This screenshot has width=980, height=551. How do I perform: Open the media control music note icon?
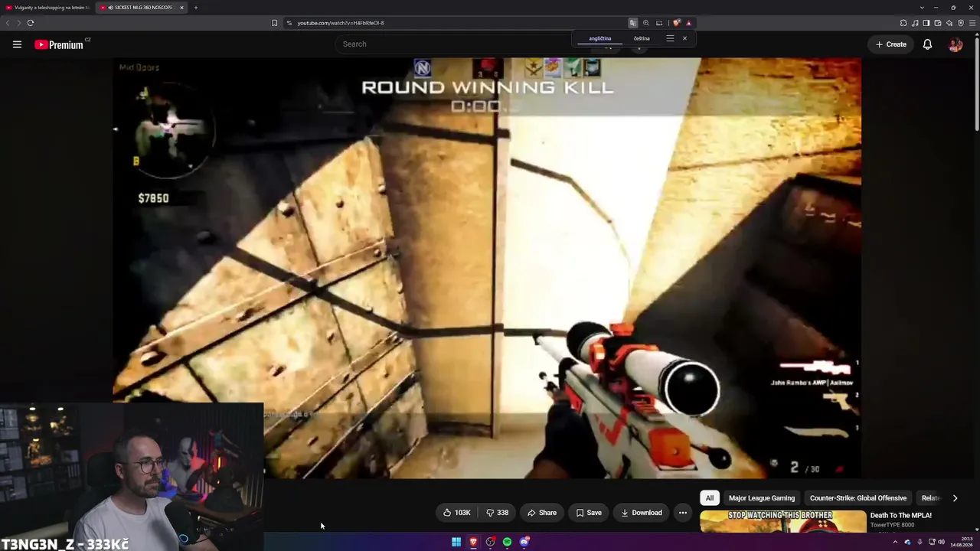pos(915,23)
